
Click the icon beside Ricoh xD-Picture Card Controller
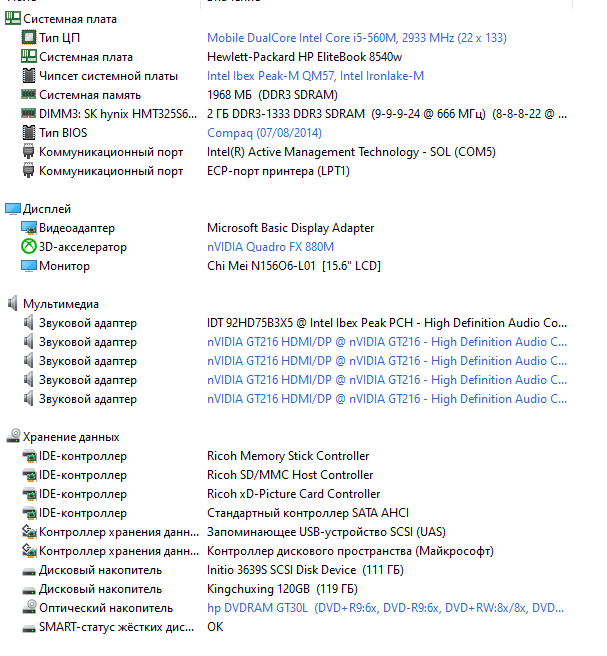pyautogui.click(x=29, y=494)
